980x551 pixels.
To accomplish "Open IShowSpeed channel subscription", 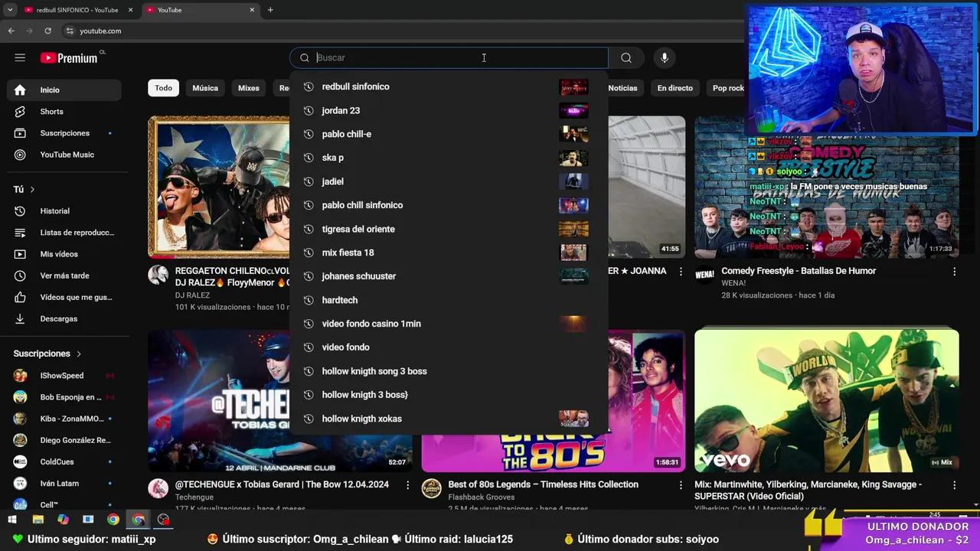I will click(x=64, y=376).
